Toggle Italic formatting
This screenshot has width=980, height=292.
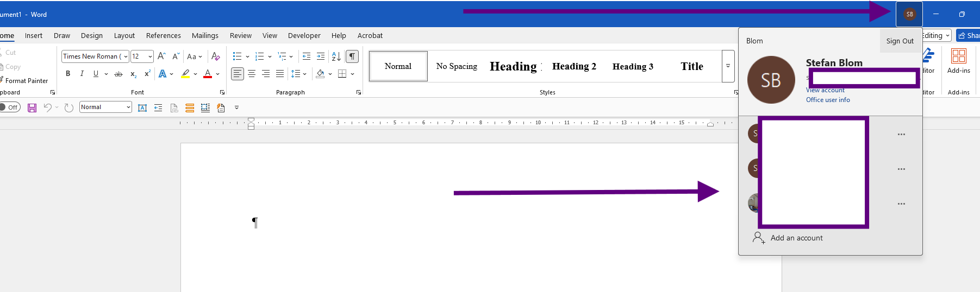point(82,74)
